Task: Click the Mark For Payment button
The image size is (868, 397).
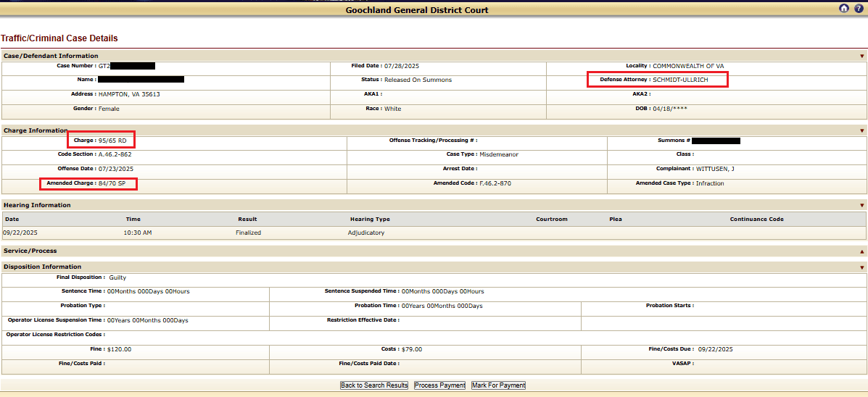Action: tap(498, 385)
